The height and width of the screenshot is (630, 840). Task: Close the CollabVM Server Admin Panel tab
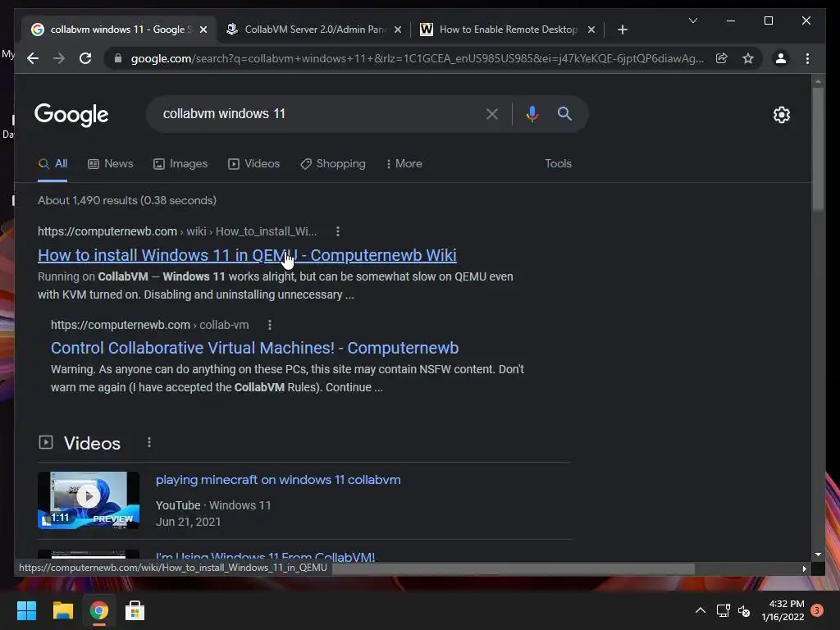click(398, 30)
